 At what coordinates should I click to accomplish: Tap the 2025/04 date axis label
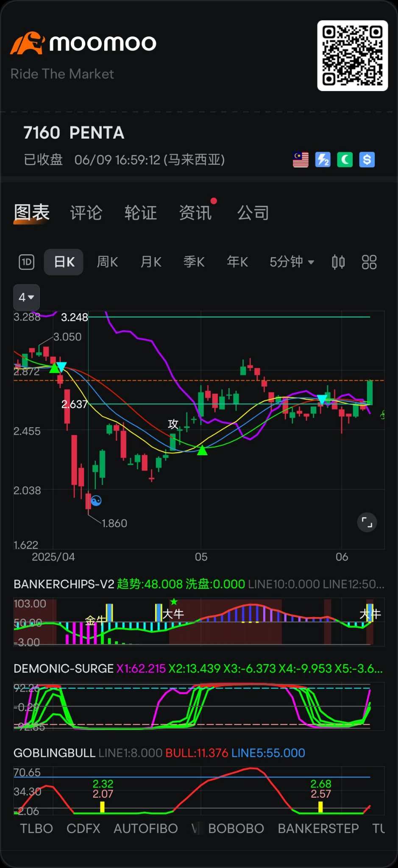pyautogui.click(x=53, y=557)
